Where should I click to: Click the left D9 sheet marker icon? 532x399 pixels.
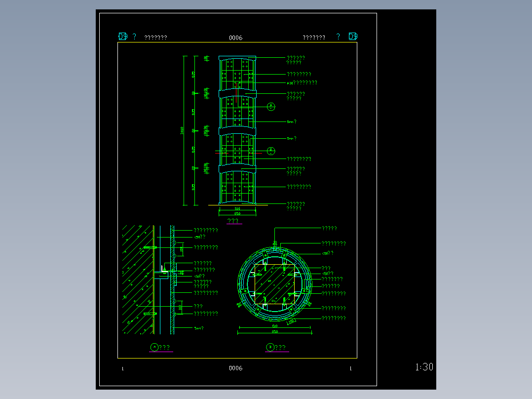tap(123, 37)
